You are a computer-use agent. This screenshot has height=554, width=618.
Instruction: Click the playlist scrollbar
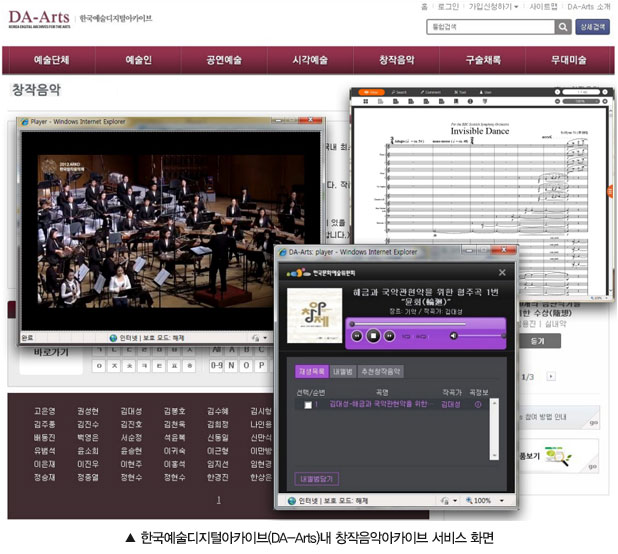[494, 429]
